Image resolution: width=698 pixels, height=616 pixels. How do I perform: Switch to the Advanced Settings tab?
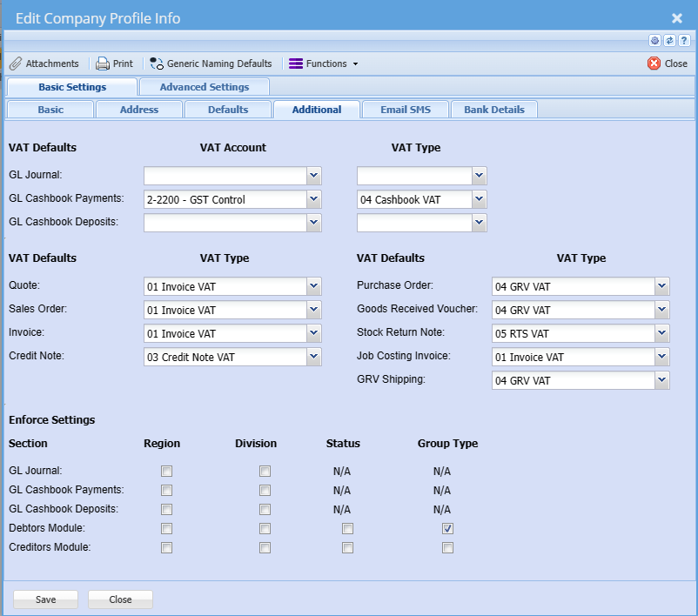click(x=204, y=87)
